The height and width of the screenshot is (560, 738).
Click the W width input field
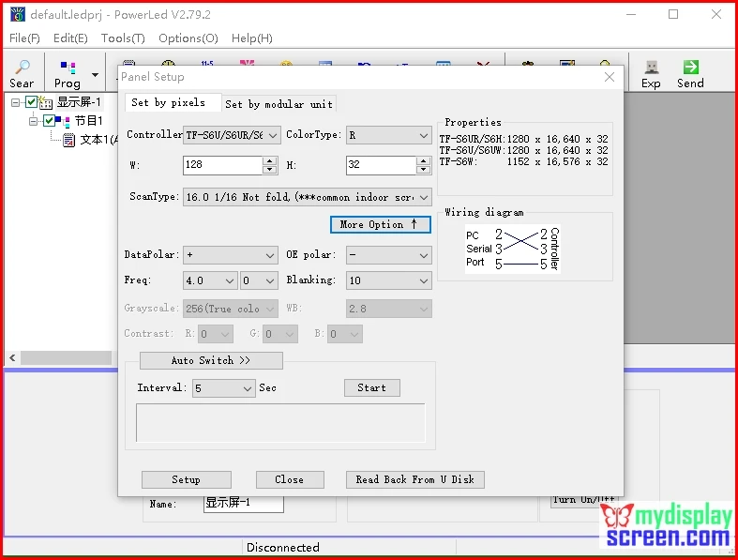pos(222,165)
